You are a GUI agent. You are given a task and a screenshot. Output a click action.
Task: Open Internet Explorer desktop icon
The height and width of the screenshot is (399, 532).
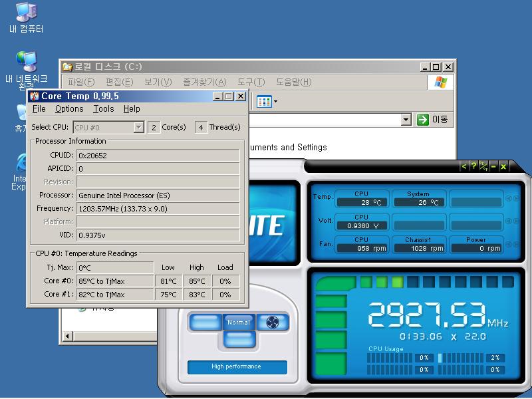click(21, 172)
